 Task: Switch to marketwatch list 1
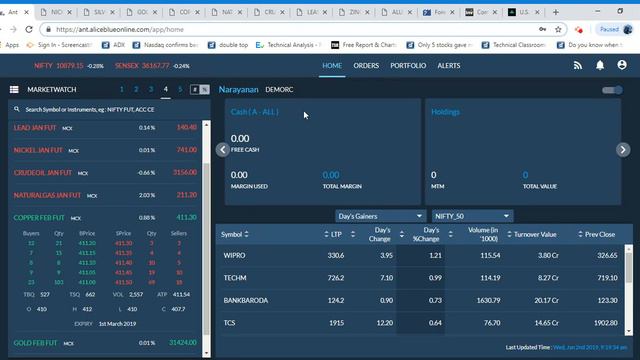(x=122, y=89)
